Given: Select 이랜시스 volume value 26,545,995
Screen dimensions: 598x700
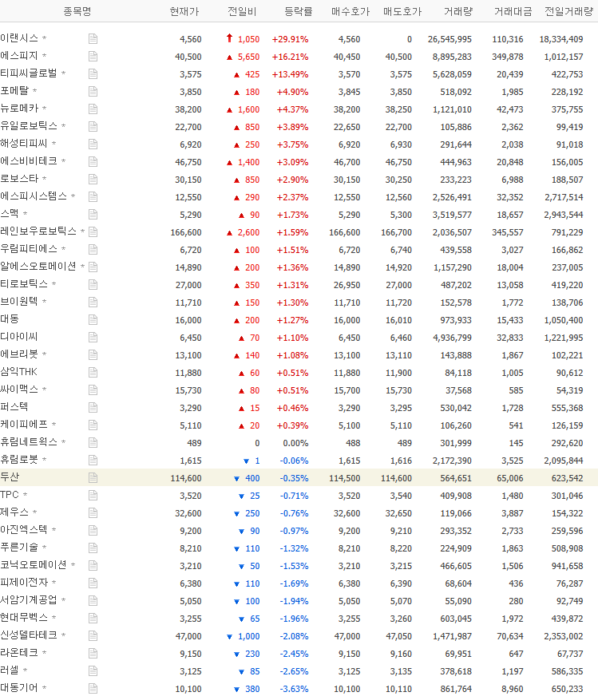Looking at the screenshot, I should tap(449, 39).
